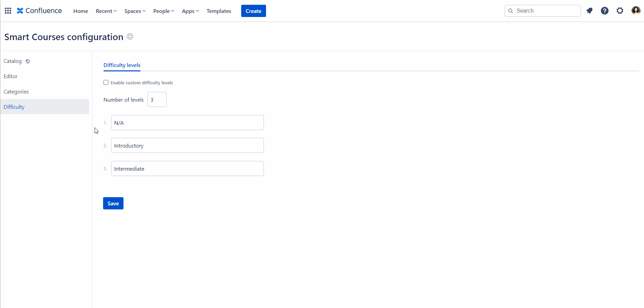The image size is (644, 308).
Task: Click the user profile avatar
Action: [635, 11]
